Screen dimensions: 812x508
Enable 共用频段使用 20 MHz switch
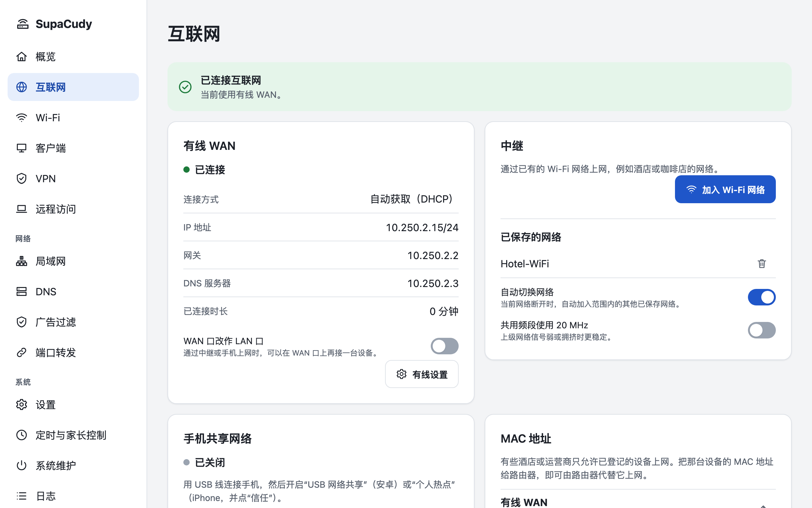pyautogui.click(x=762, y=330)
